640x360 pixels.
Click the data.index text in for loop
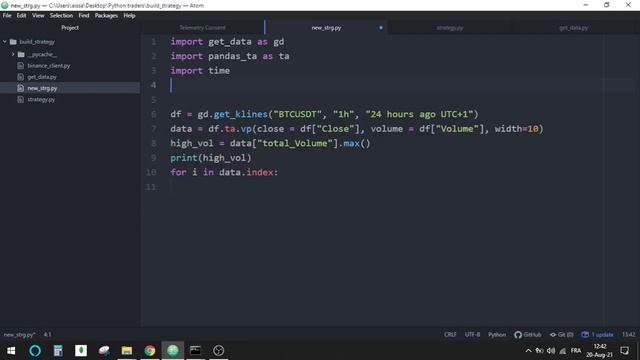(x=246, y=172)
